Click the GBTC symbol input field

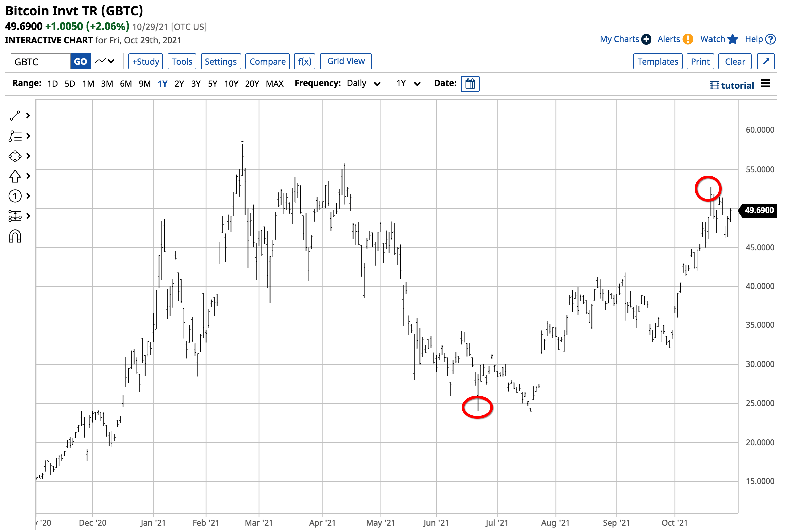[x=40, y=61]
